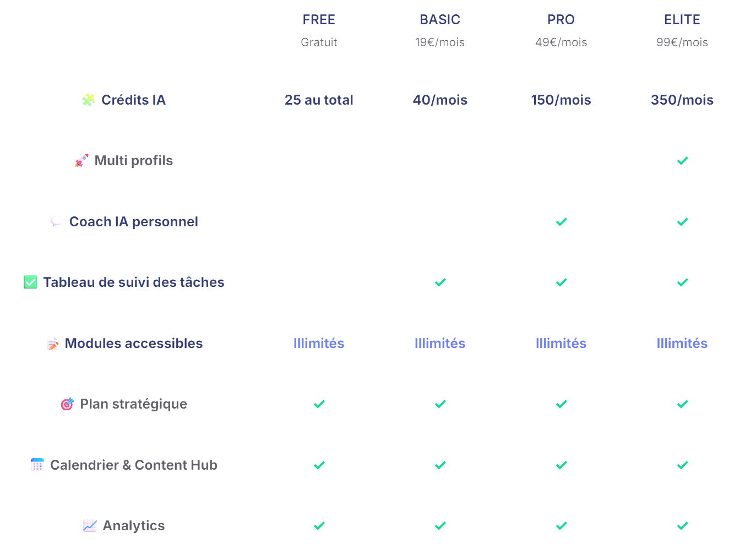Click the chart icon beside Analytics
The image size is (756, 560).
(90, 526)
